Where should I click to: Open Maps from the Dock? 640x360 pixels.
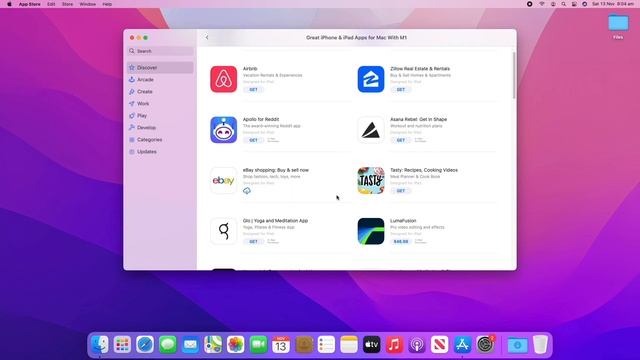213,345
